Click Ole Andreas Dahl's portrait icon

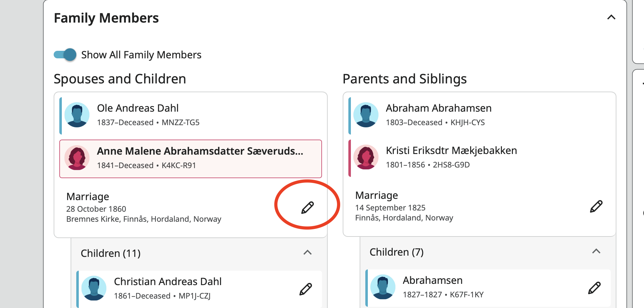[x=77, y=115]
